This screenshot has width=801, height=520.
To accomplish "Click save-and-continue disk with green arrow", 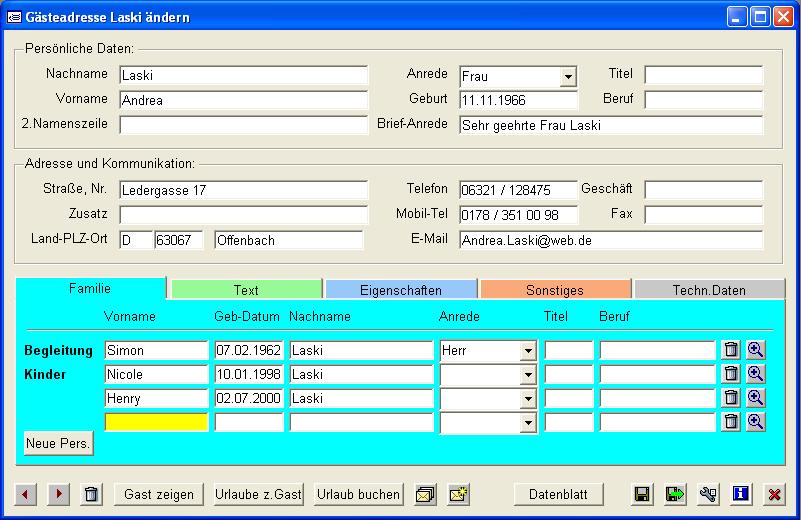I will tap(675, 494).
